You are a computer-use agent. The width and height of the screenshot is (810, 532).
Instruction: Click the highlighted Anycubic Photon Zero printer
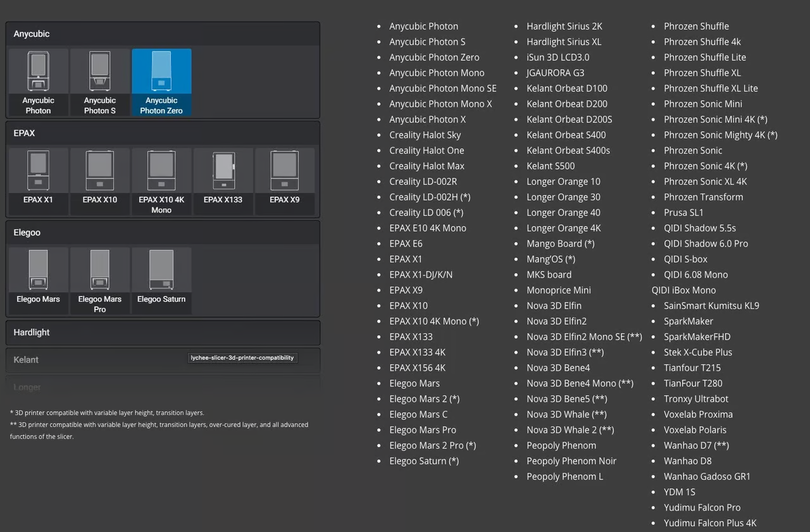pyautogui.click(x=161, y=82)
